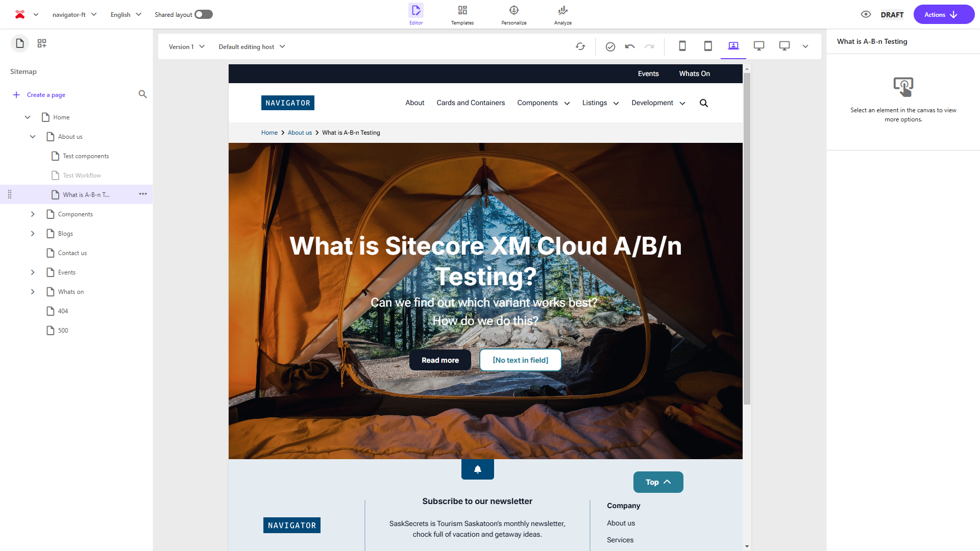Open dropdown arrow beside Sitecore logo

36,14
